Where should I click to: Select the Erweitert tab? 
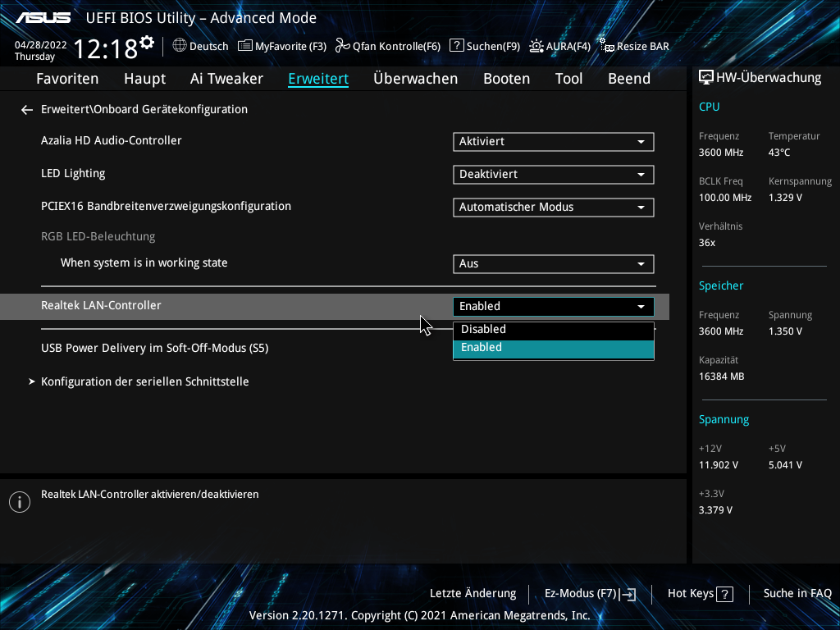(x=318, y=79)
